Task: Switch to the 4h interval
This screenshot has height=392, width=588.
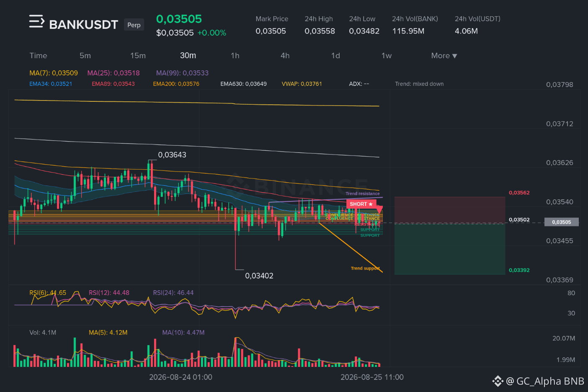Action: pyautogui.click(x=285, y=56)
